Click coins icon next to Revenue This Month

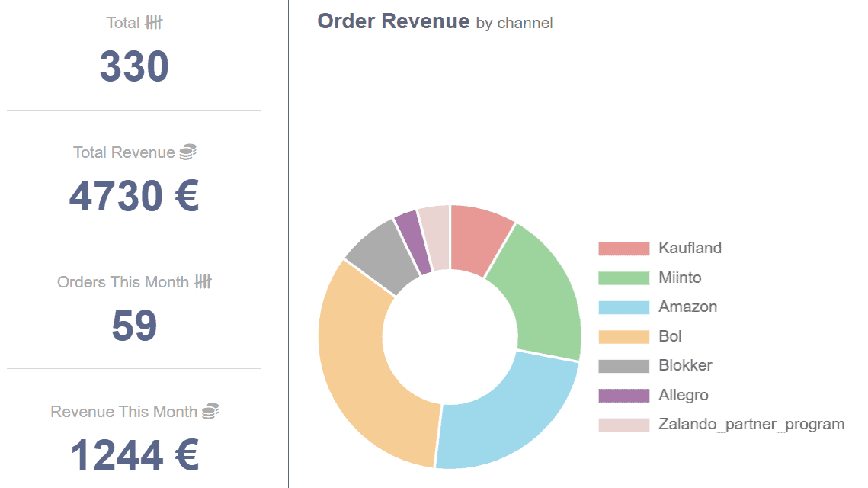tap(210, 412)
